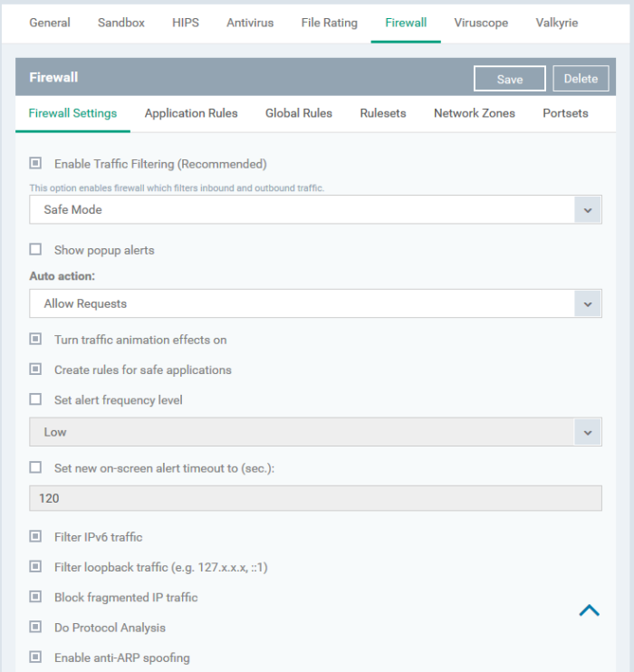Open the Application Rules tab

tap(191, 113)
